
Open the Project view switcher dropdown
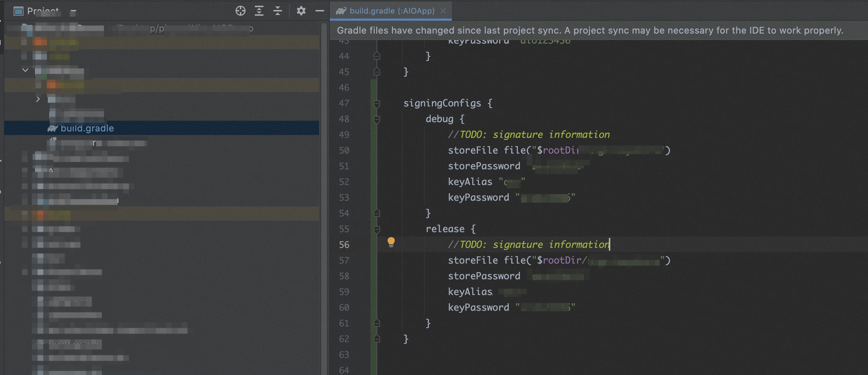click(x=73, y=12)
